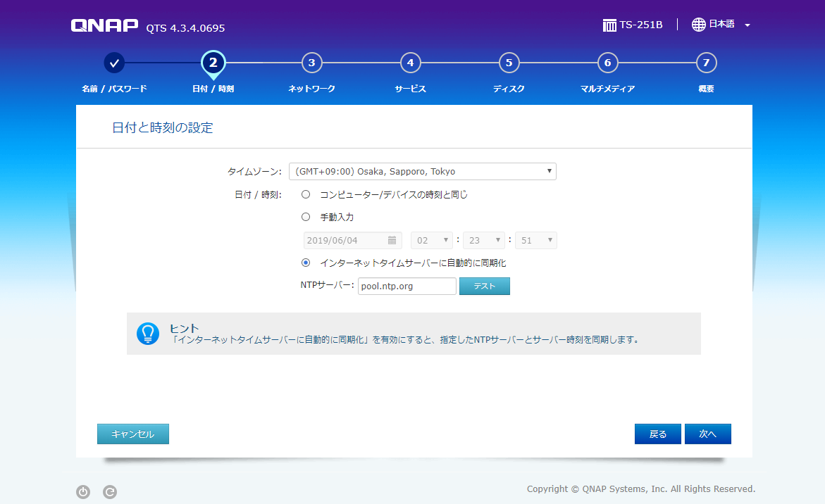This screenshot has width=825, height=504.
Task: Click the completed checkmark on step 名前/パスワード
Action: [x=114, y=62]
